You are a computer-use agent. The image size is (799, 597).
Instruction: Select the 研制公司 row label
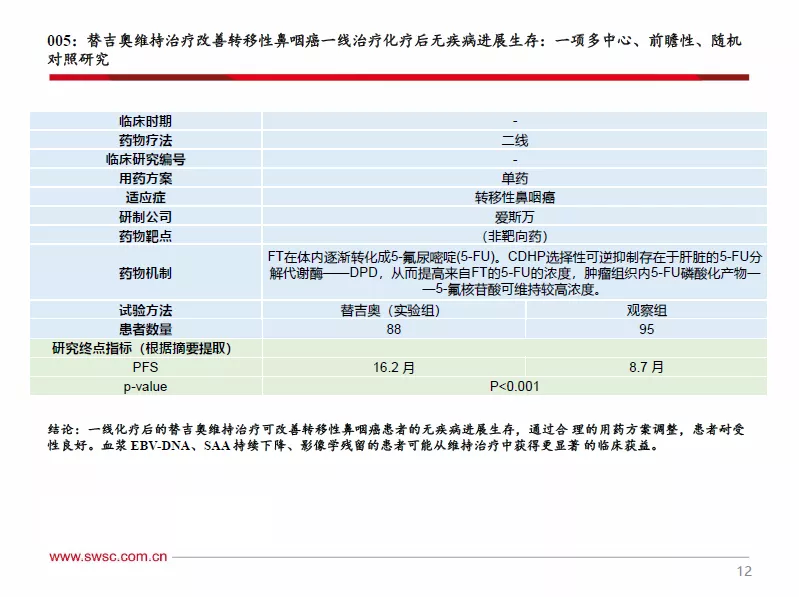pos(146,216)
